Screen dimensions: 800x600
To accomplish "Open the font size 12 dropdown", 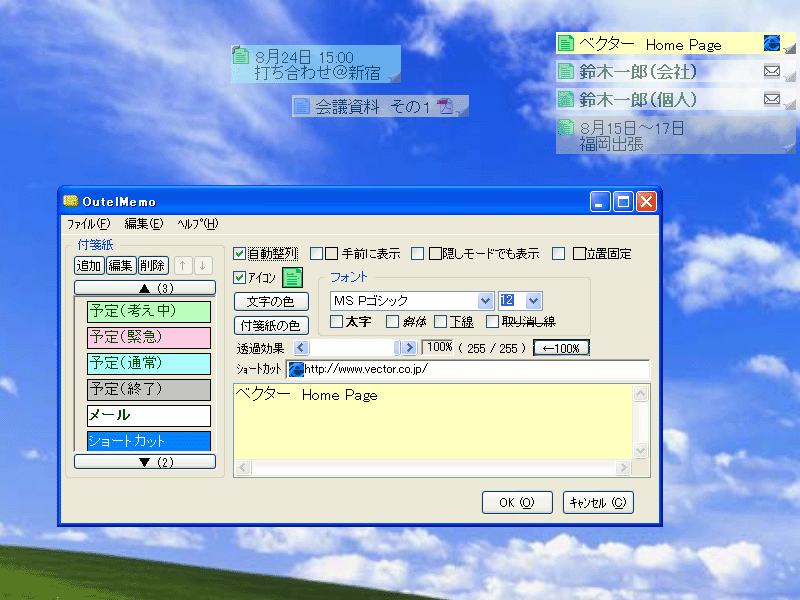I will point(534,301).
